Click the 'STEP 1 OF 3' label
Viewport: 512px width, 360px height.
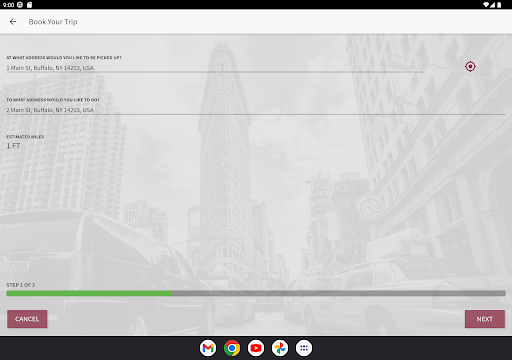point(21,285)
